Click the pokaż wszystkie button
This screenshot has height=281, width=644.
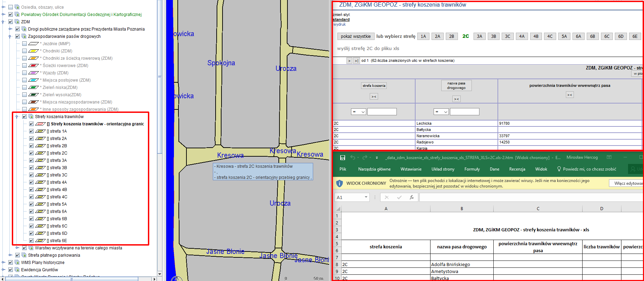(x=356, y=36)
